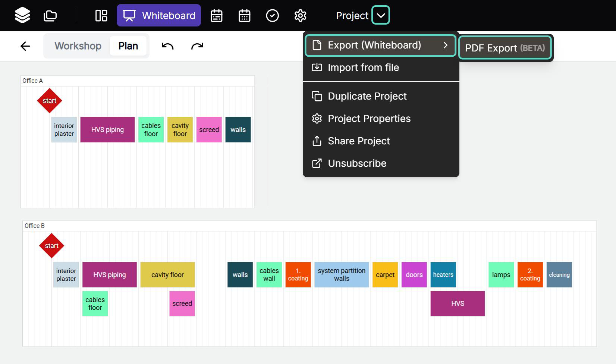Image resolution: width=616 pixels, height=364 pixels.
Task: Switch to the Workshop mode
Action: tap(78, 46)
